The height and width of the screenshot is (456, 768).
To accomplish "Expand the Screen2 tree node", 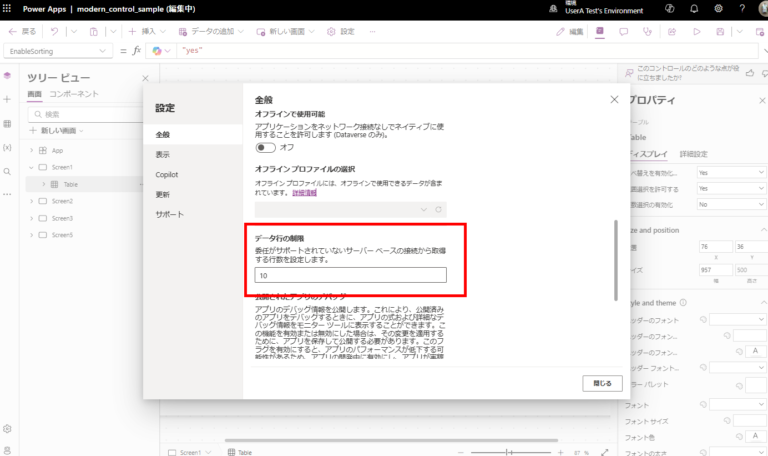I will (x=31, y=201).
